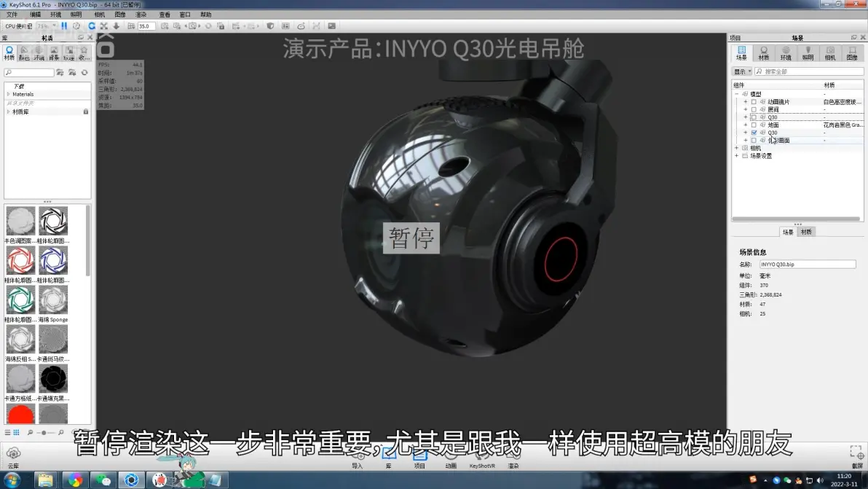Undock the project panel with float icon
The width and height of the screenshot is (868, 489).
(853, 38)
